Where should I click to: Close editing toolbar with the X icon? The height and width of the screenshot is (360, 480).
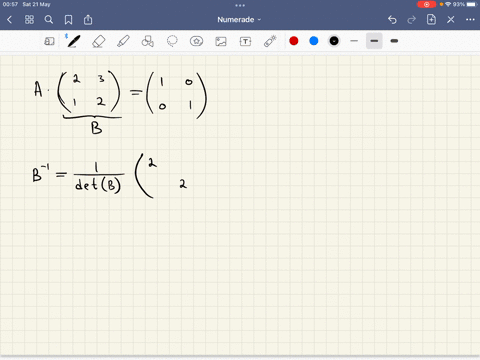451,20
